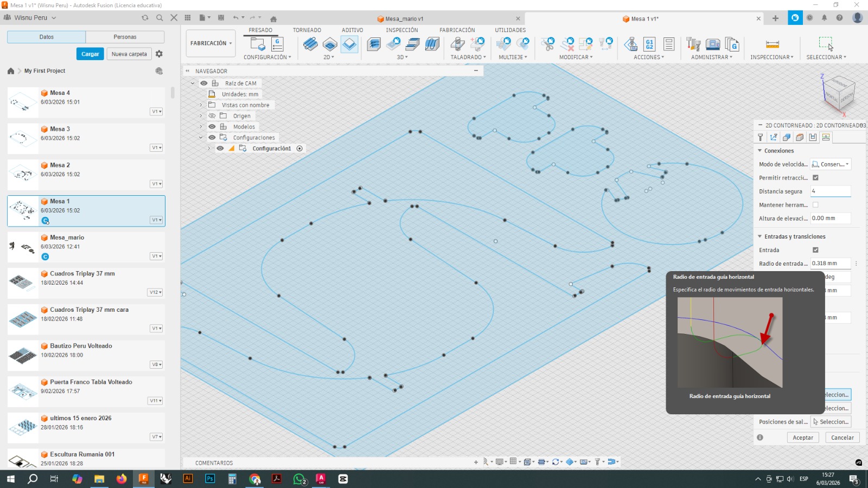Enable the Mantener herramienta checkbox
This screenshot has height=488, width=868.
(x=816, y=205)
